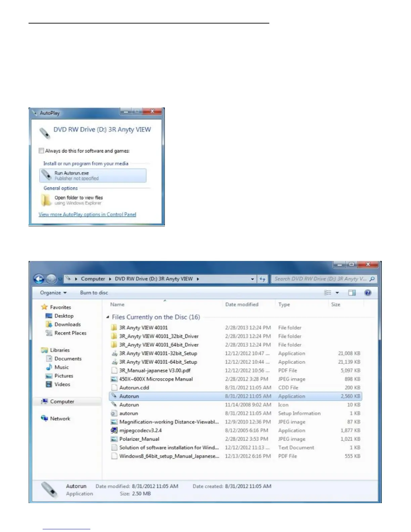Viewport: 411px width, 532px height.
Task: Click the Refresh button beside address bar
Action: 262,279
